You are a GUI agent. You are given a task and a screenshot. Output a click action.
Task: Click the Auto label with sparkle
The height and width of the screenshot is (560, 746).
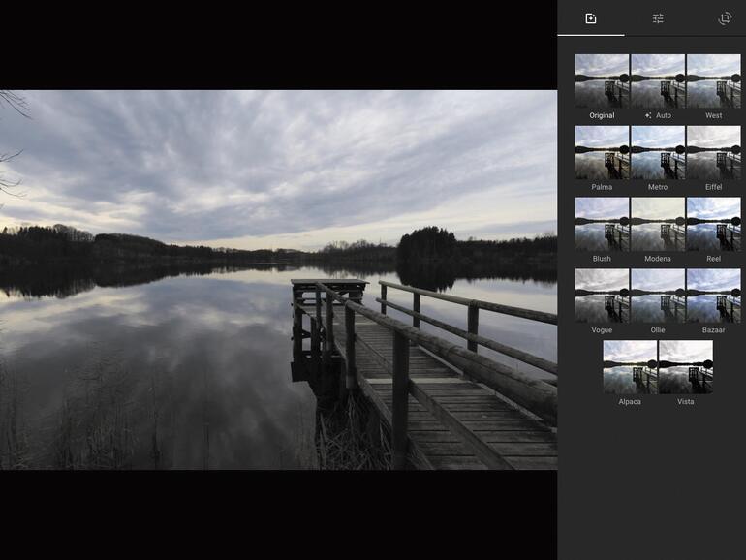(658, 115)
